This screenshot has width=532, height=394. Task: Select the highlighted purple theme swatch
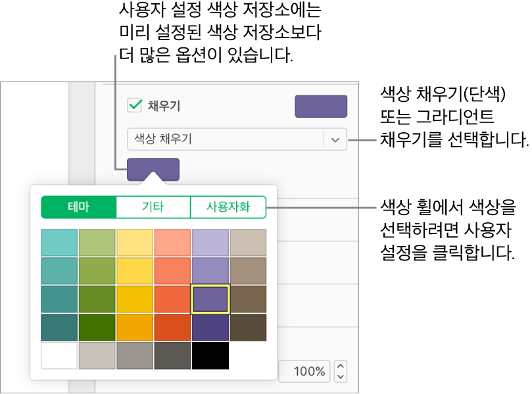click(210, 299)
